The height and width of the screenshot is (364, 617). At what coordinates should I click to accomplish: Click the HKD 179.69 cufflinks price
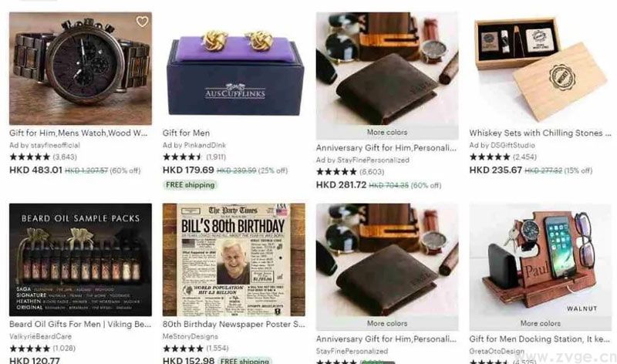pos(188,170)
